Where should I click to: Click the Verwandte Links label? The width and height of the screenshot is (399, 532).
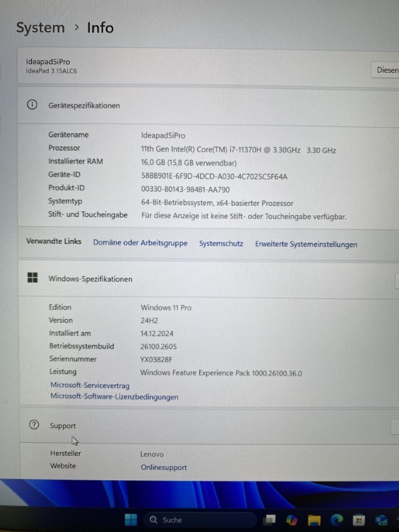(54, 241)
